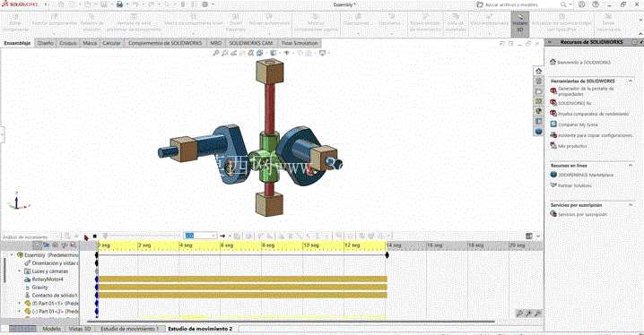Expand the Esembly root tree node
The height and width of the screenshot is (335, 644).
pos(12,255)
